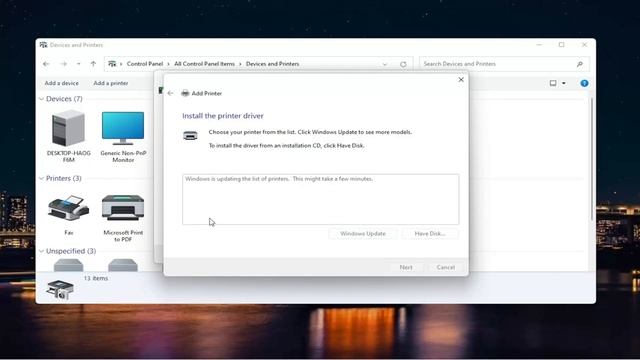Select Microsoft Print to PDF printer

pyautogui.click(x=123, y=218)
